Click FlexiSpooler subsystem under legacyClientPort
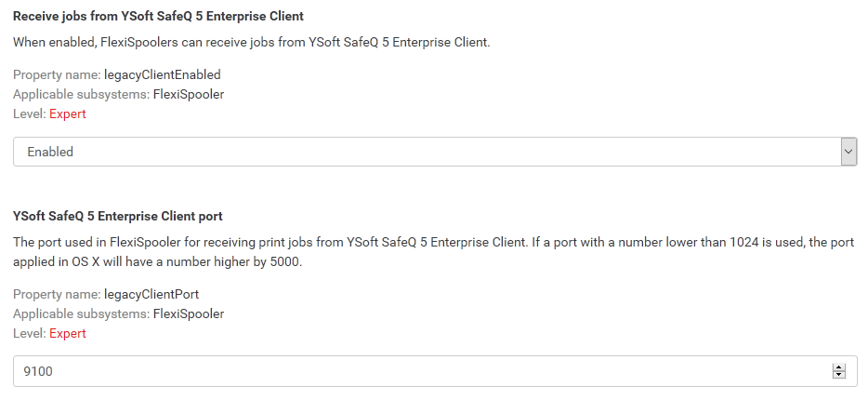The height and width of the screenshot is (400, 868). (x=188, y=313)
